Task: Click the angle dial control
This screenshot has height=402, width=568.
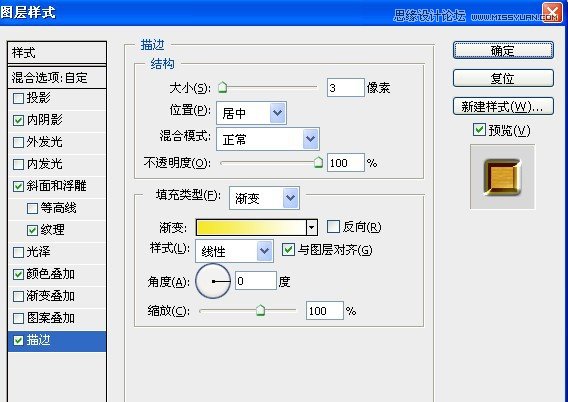Action: point(213,281)
